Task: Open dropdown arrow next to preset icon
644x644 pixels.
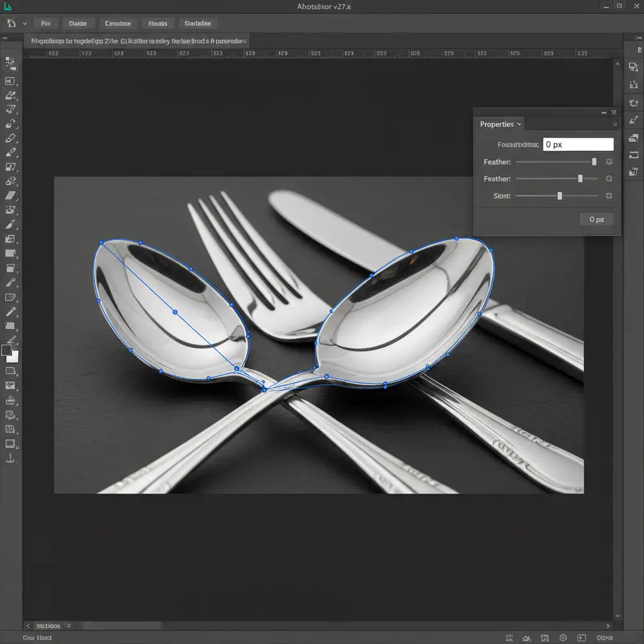Action: [x=25, y=23]
